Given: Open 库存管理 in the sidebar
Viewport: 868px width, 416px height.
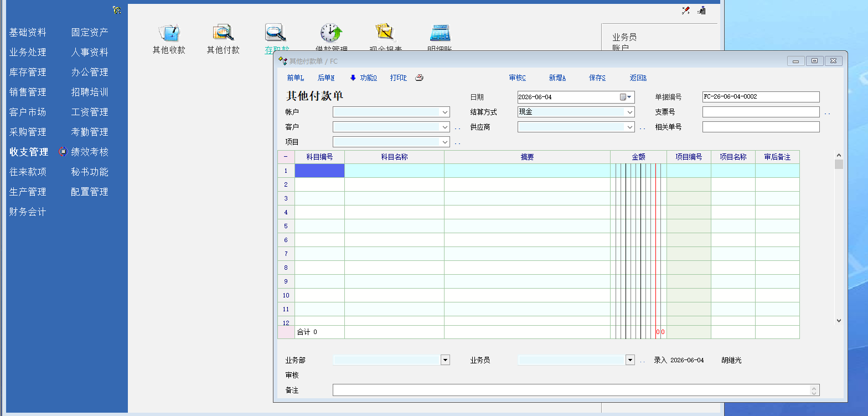Looking at the screenshot, I should [x=28, y=73].
